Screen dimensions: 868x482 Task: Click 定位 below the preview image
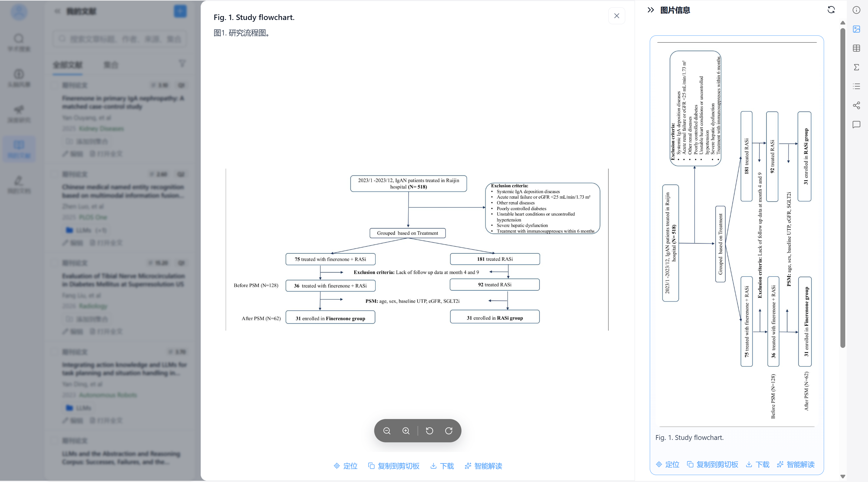(346, 466)
